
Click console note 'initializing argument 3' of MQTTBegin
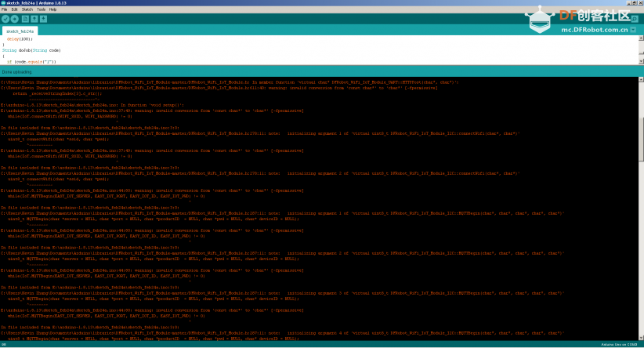coord(283,293)
